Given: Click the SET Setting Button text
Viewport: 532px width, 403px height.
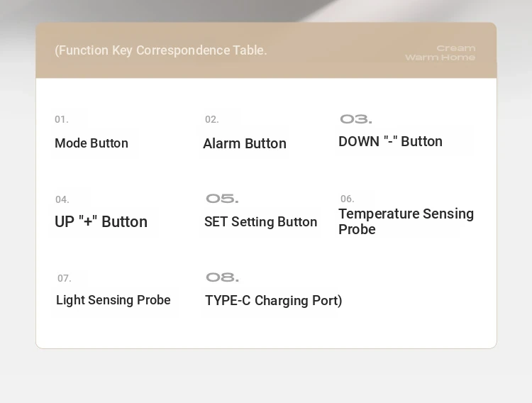Looking at the screenshot, I should (260, 222).
